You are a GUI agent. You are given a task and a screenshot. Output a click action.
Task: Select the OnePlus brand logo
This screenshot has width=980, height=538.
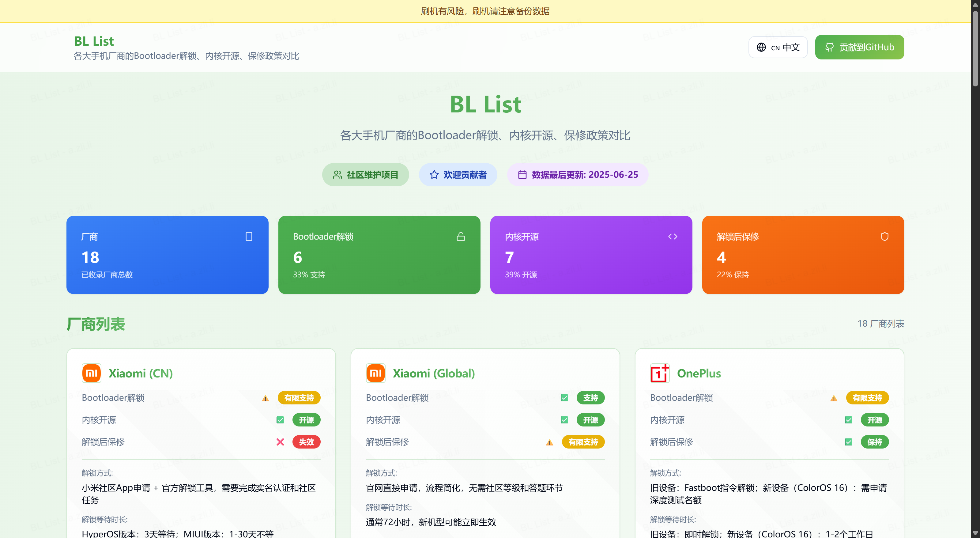[659, 373]
